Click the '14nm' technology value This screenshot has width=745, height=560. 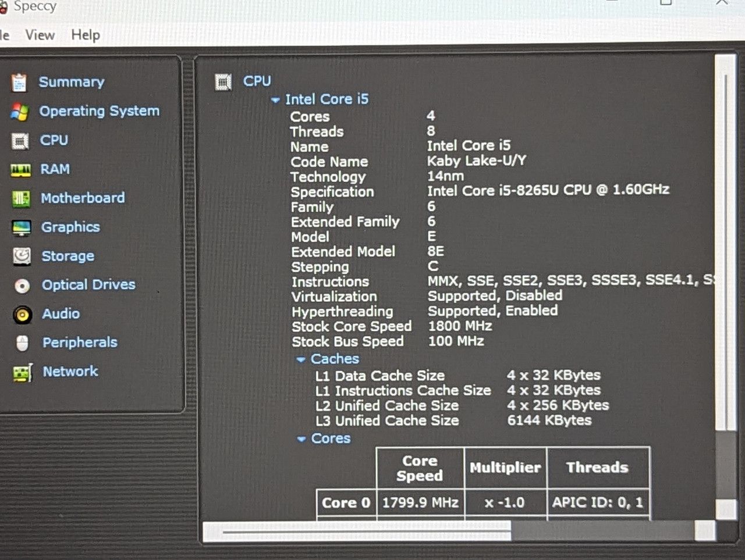click(446, 176)
